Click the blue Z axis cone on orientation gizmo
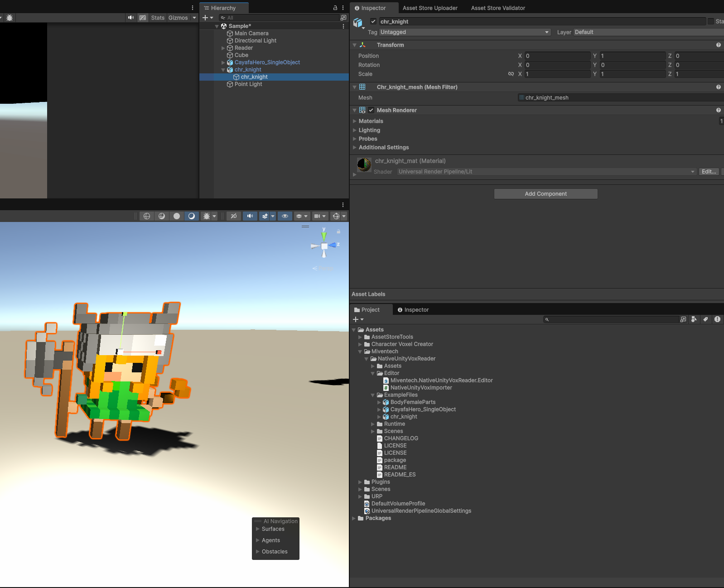This screenshot has height=588, width=724. 333,245
